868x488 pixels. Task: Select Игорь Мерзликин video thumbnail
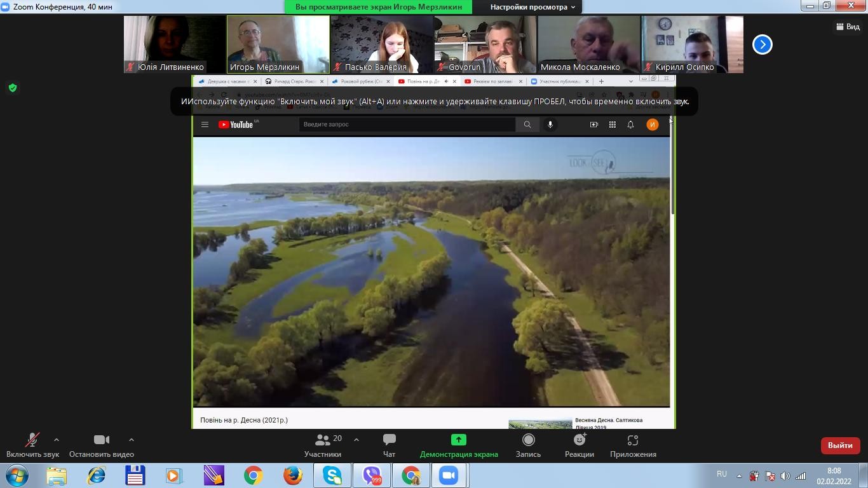(278, 44)
